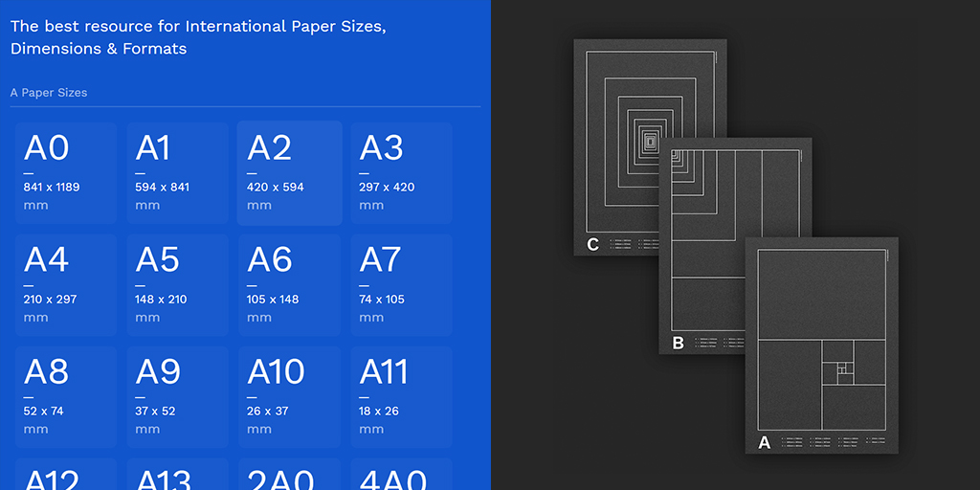Open the A series poster image
Screen dimensions: 980x490
coord(821,345)
